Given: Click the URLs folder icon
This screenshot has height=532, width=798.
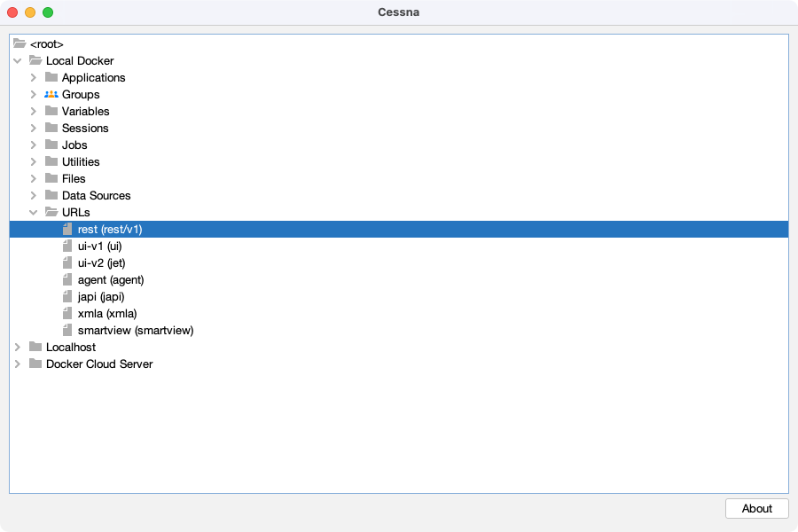Looking at the screenshot, I should pos(51,212).
